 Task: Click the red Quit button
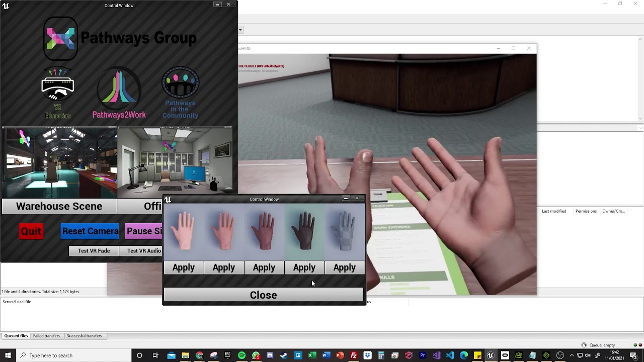pyautogui.click(x=31, y=231)
